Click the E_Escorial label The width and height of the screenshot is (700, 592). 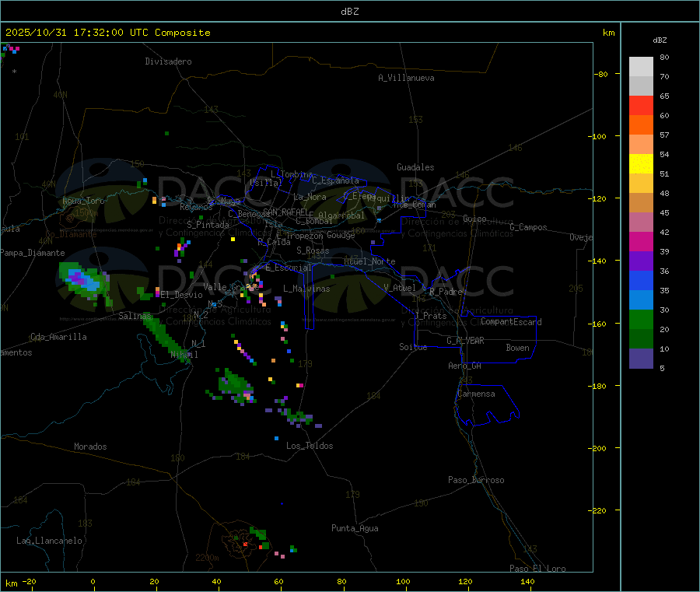click(x=289, y=268)
